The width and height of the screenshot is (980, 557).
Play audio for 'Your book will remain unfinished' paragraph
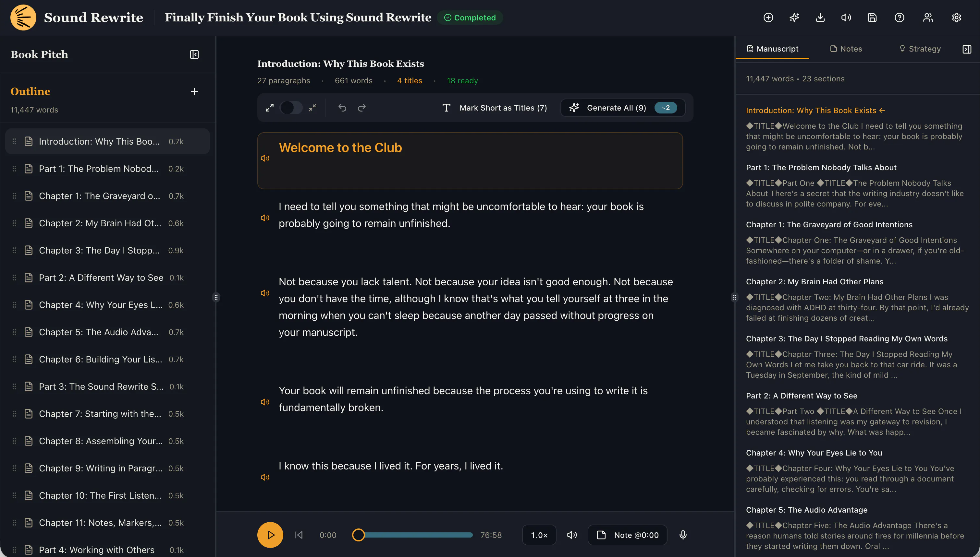(x=265, y=402)
